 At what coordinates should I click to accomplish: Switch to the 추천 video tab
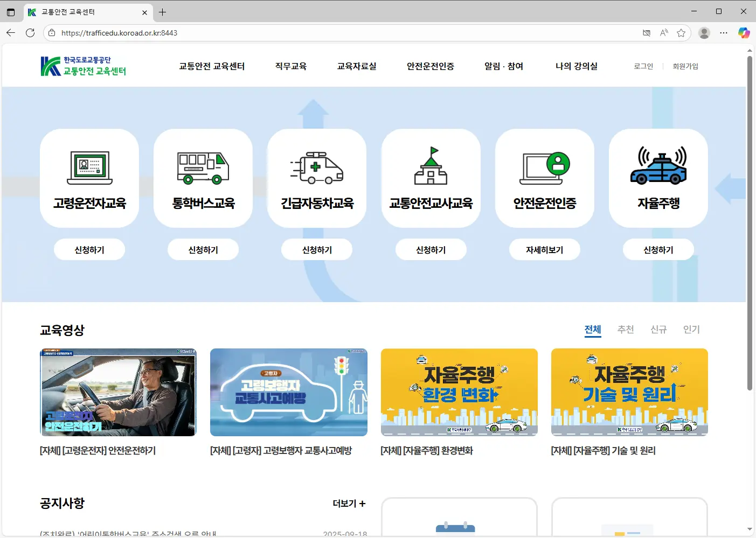coord(626,330)
